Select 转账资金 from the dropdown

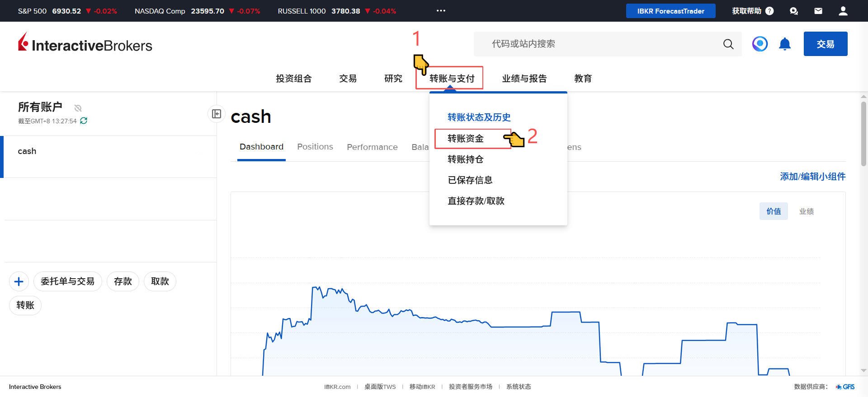pyautogui.click(x=466, y=139)
